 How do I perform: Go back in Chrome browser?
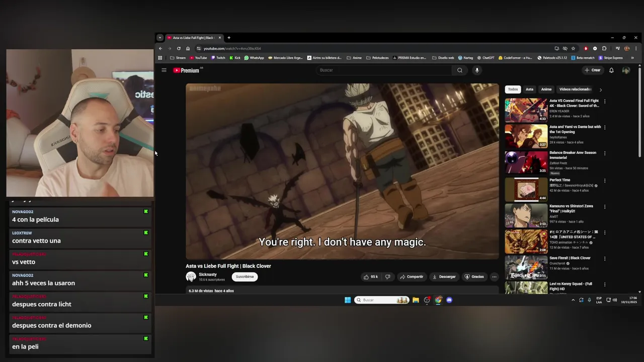(160, 49)
